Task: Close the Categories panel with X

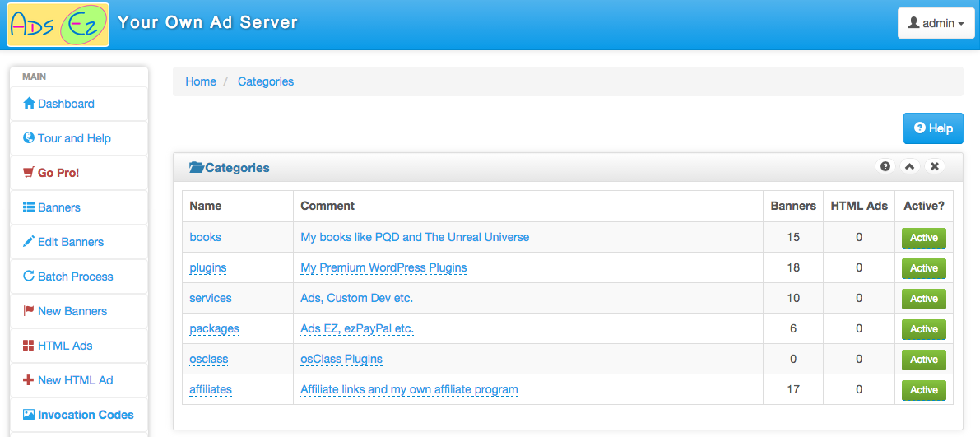Action: pyautogui.click(x=935, y=166)
